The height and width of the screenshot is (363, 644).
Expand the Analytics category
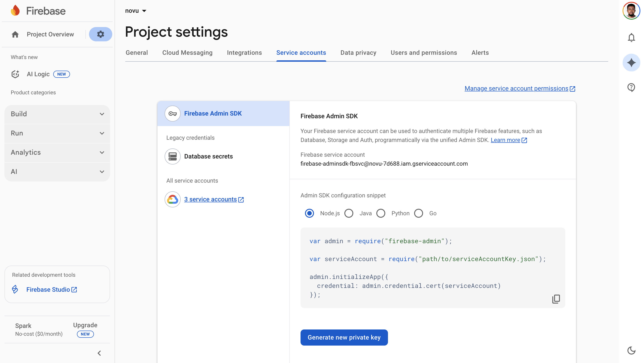57,152
